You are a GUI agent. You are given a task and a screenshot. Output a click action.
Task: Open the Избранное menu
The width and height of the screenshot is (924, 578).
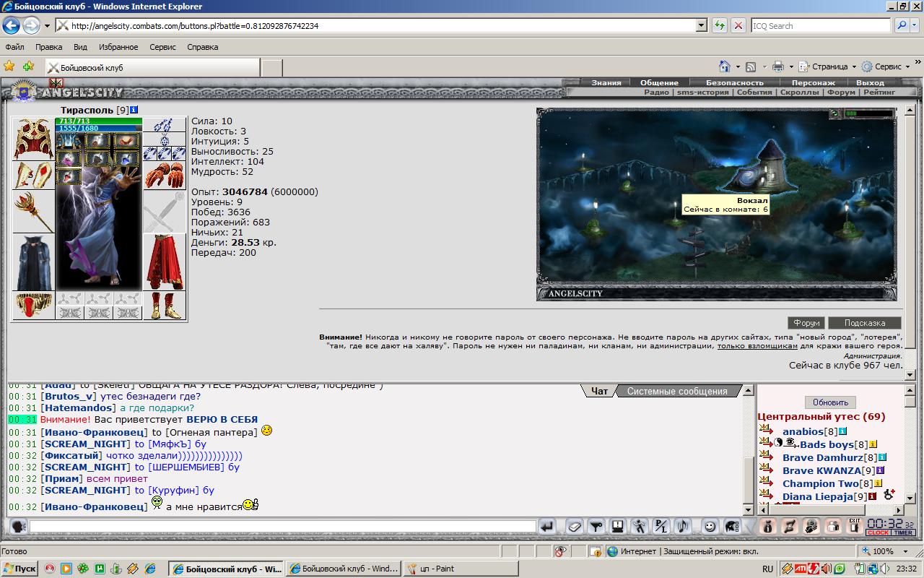[x=118, y=47]
